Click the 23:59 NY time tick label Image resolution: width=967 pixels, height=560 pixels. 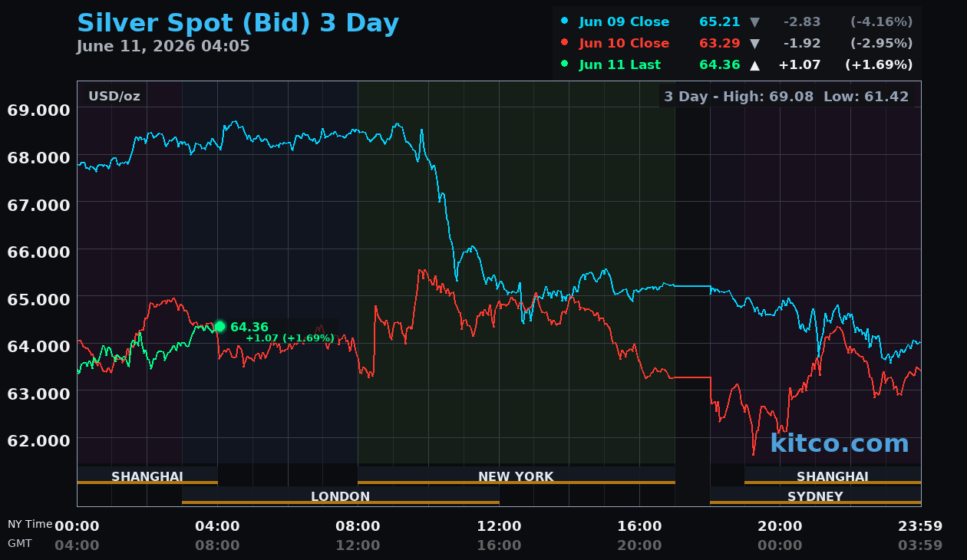click(x=920, y=526)
